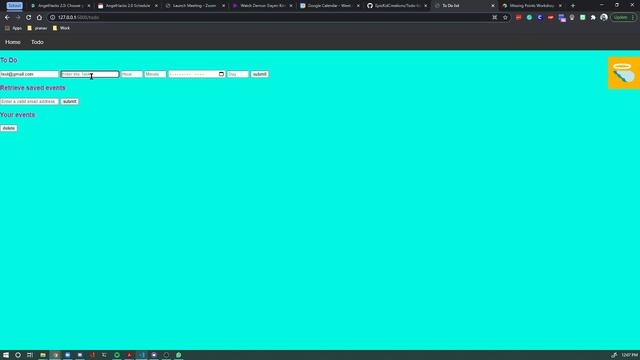Open the Extensions puzzle-piece menu
The height and width of the screenshot is (360, 640).
593,18
